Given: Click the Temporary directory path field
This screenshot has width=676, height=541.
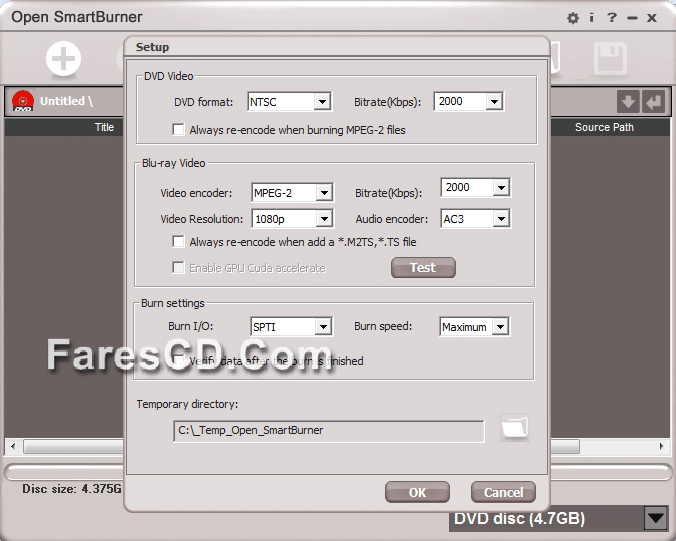Looking at the screenshot, I should point(329,431).
